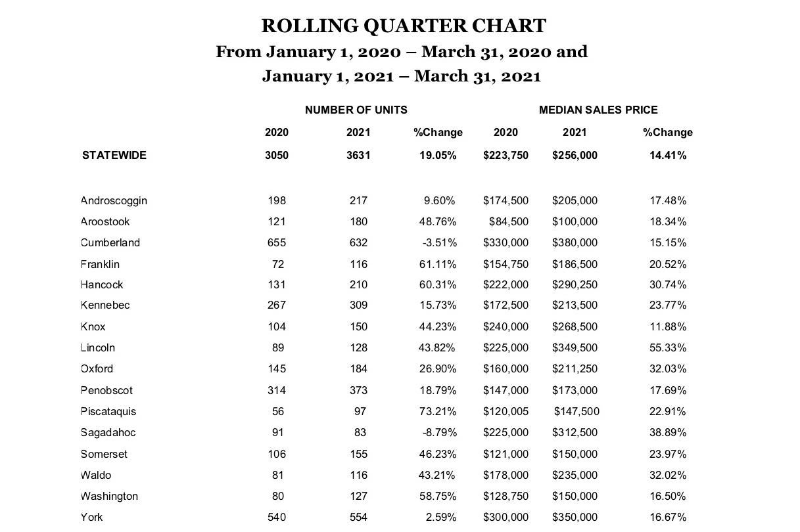This screenshot has height=532, width=800.
Task: Click Sagadahoc's -8.79% units change
Action: pyautogui.click(x=439, y=433)
